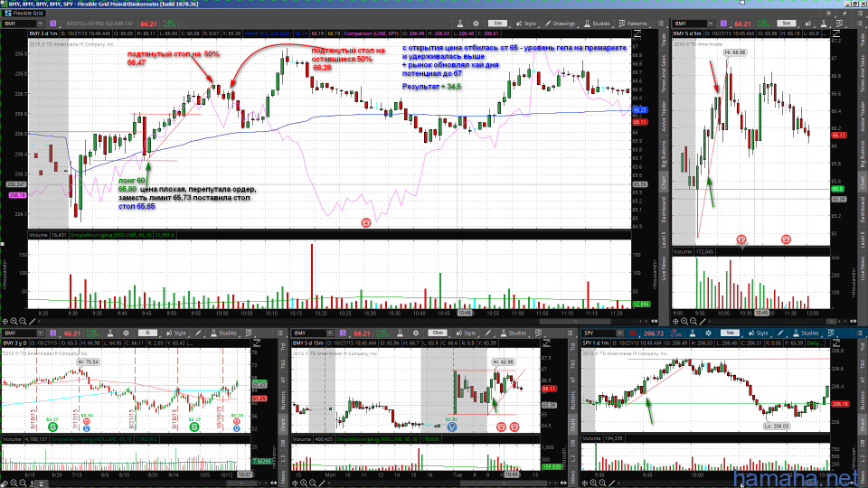The width and height of the screenshot is (868, 488).
Task: Open Studies in bottom-left chart toolbar
Action: (x=223, y=333)
